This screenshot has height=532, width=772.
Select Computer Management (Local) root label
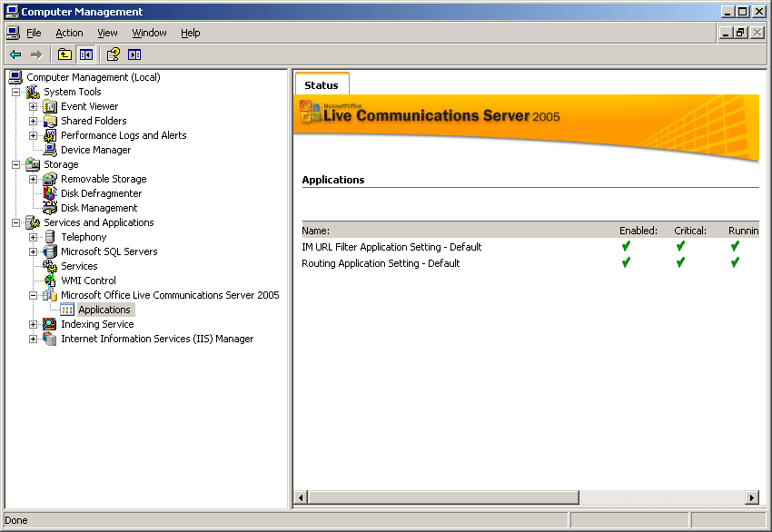point(94,77)
